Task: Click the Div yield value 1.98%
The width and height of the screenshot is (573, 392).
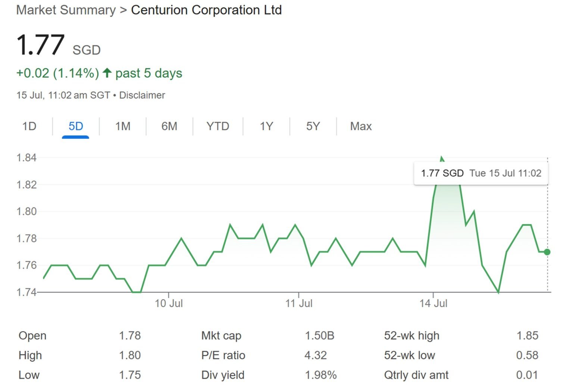Action: pos(320,375)
